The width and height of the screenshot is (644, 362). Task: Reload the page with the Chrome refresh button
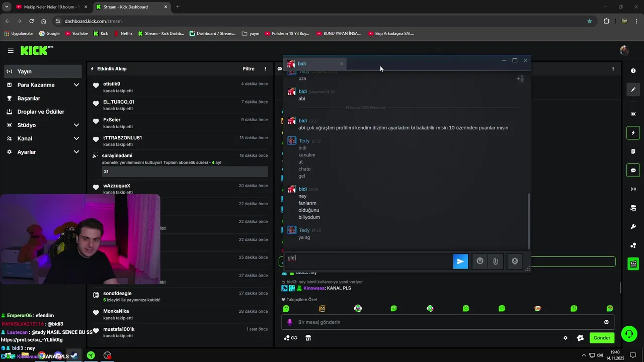pyautogui.click(x=31, y=21)
